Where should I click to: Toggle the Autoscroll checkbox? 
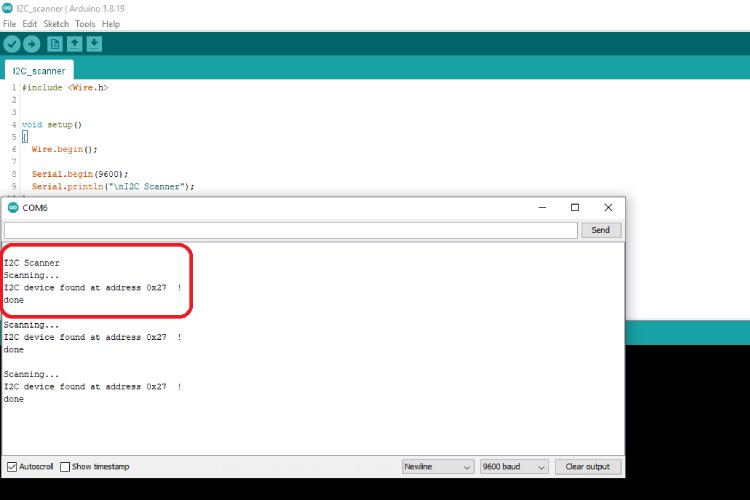(12, 467)
